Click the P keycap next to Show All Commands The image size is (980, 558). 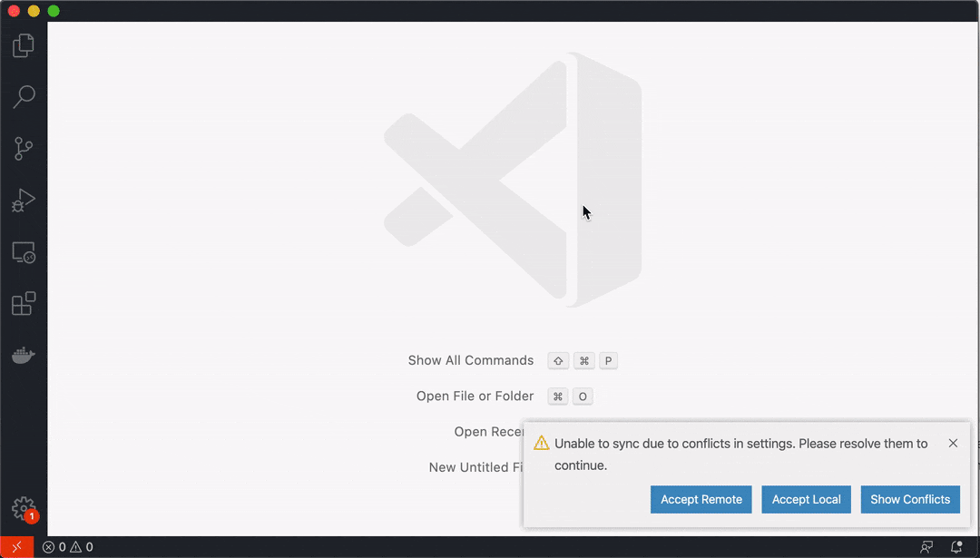tap(608, 360)
